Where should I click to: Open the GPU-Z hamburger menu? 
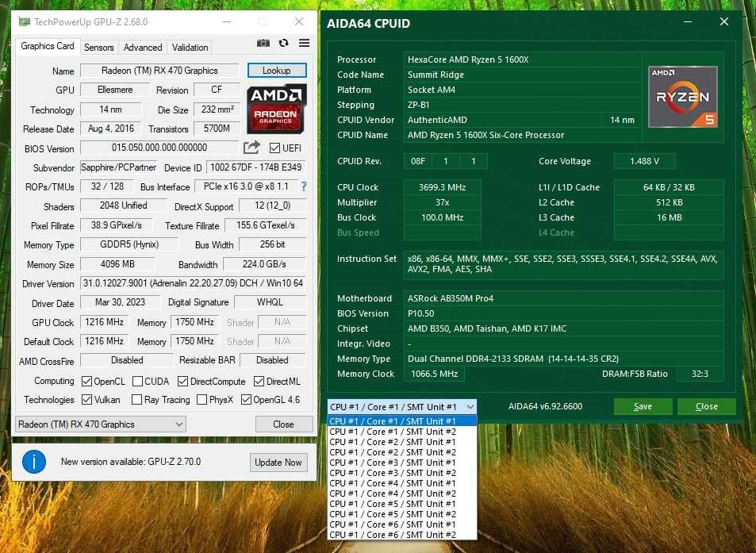(305, 43)
